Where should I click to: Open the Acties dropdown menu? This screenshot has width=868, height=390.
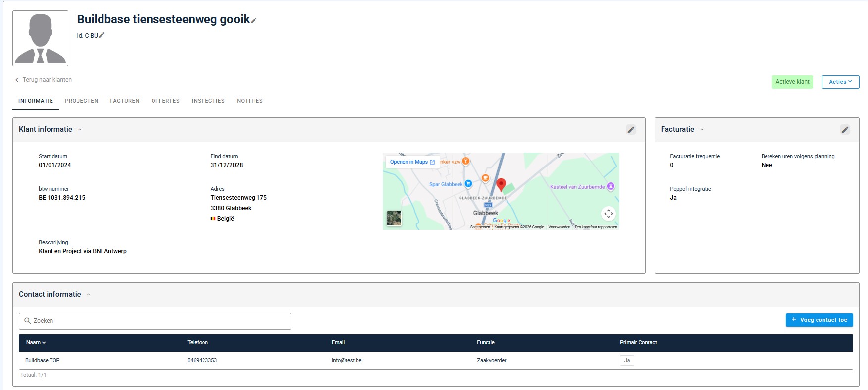point(840,82)
